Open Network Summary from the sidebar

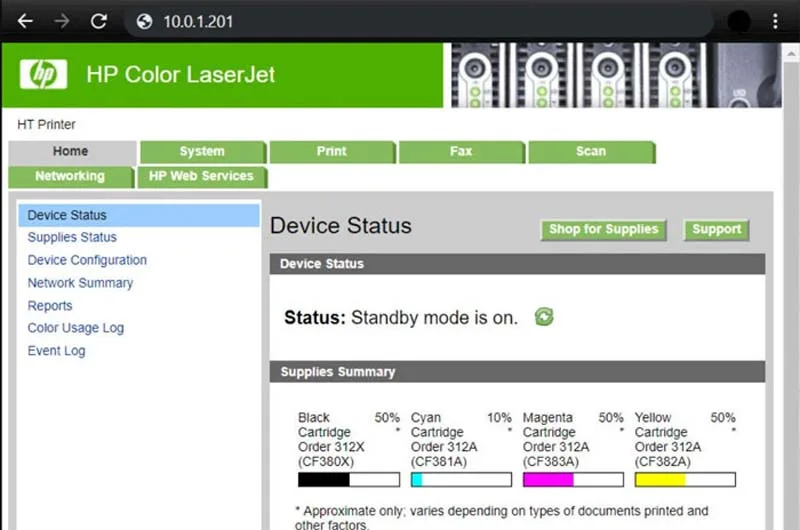pyautogui.click(x=80, y=283)
